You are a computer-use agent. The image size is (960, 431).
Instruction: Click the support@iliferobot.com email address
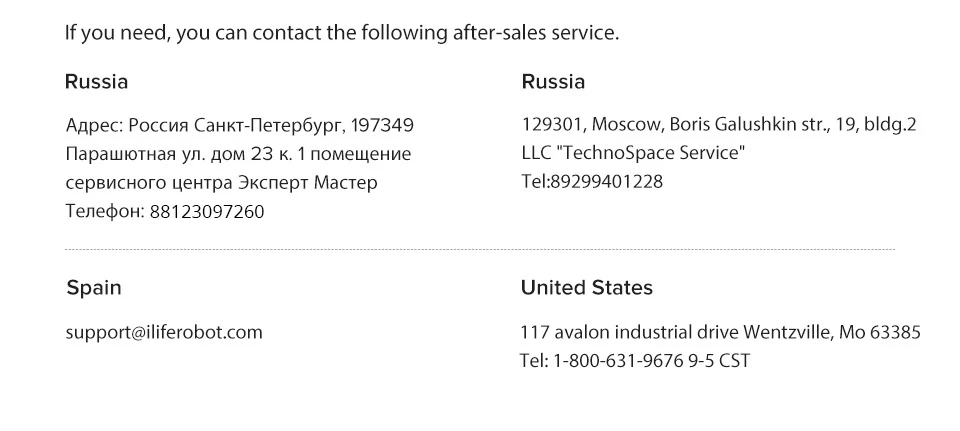click(x=164, y=332)
